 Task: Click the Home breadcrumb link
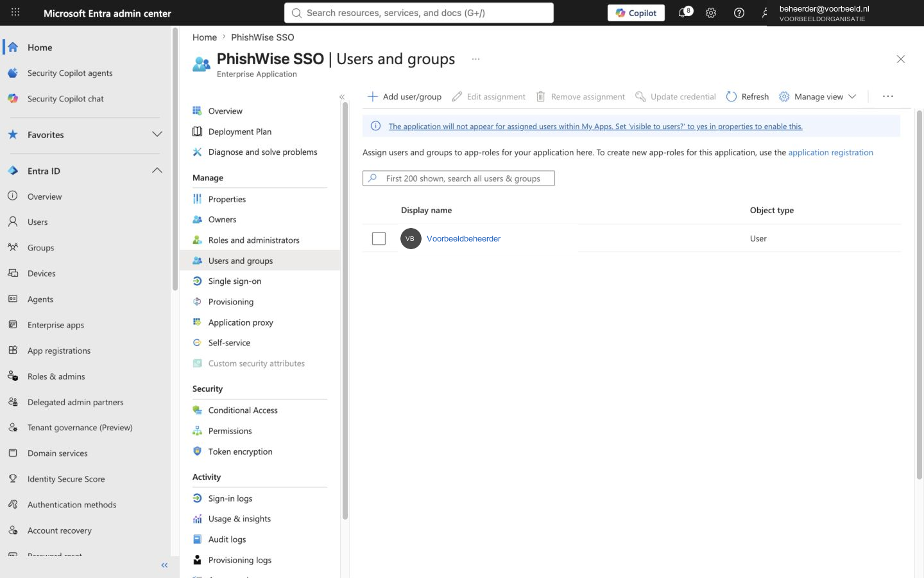click(x=205, y=37)
